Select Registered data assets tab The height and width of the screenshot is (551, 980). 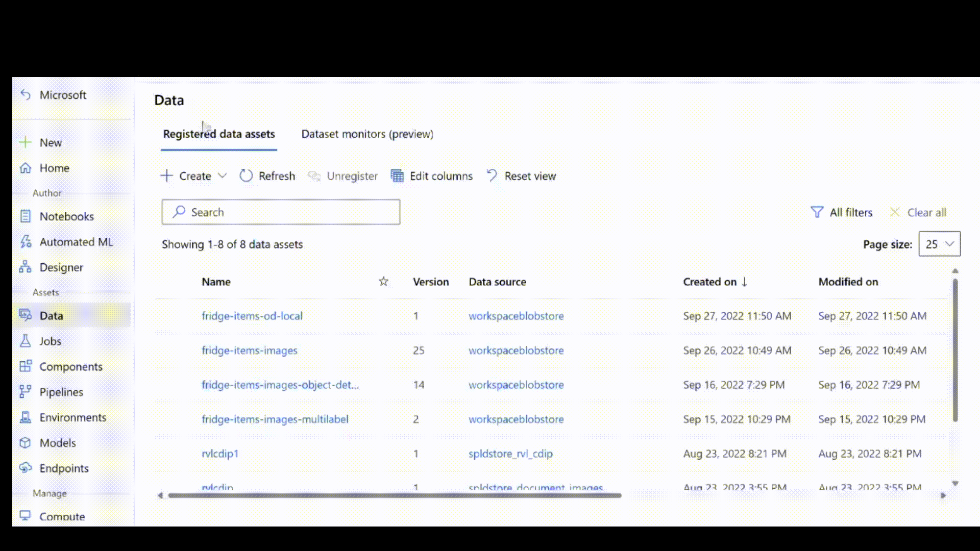coord(219,134)
